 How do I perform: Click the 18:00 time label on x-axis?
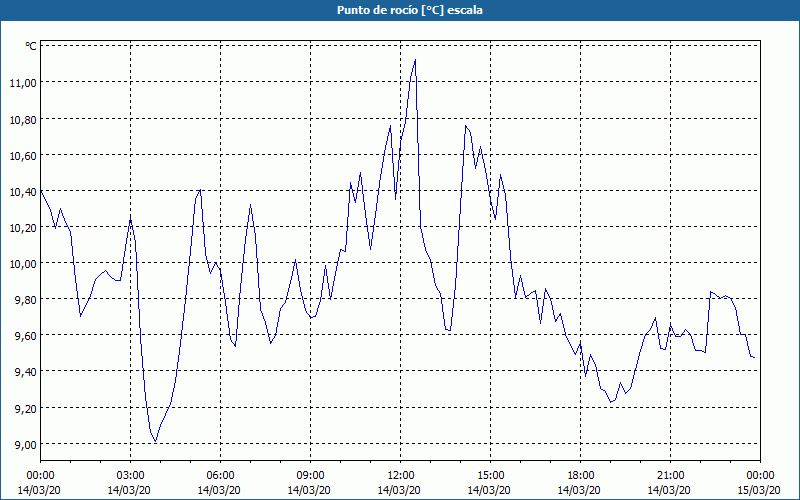click(x=580, y=476)
